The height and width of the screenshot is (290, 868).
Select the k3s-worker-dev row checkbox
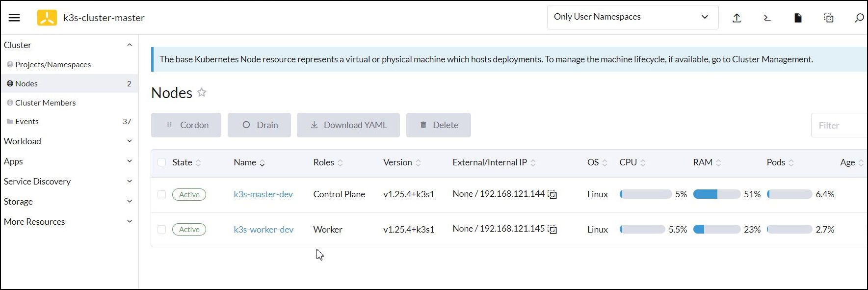[x=161, y=229]
